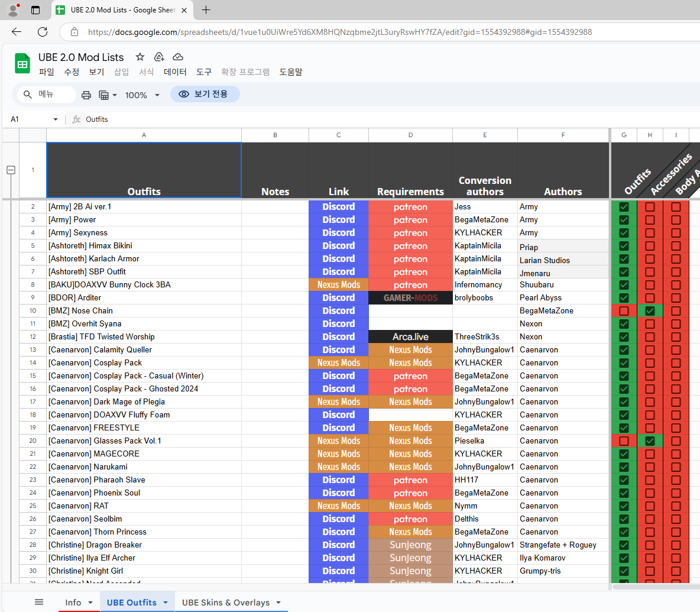Select cell '[Caenarvon] MAGECORE'
The image size is (700, 612).
144,454
